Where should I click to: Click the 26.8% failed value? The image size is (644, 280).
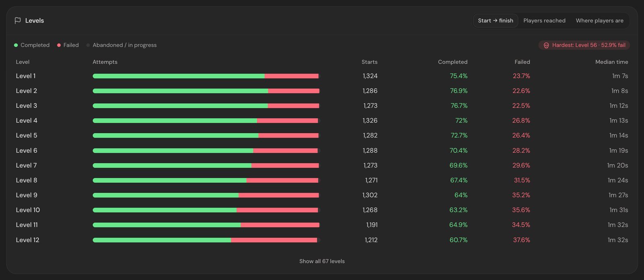pos(521,121)
